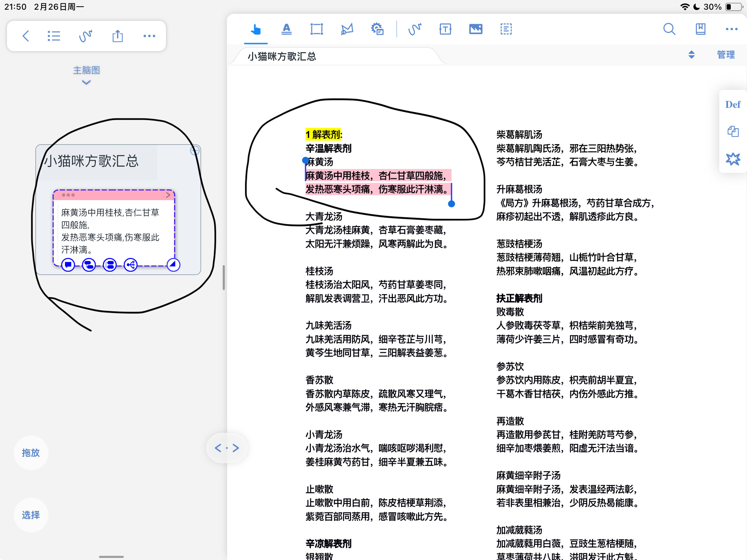Click the heading 止嗽散
Image resolution: width=747 pixels, height=560 pixels.
tap(319, 489)
